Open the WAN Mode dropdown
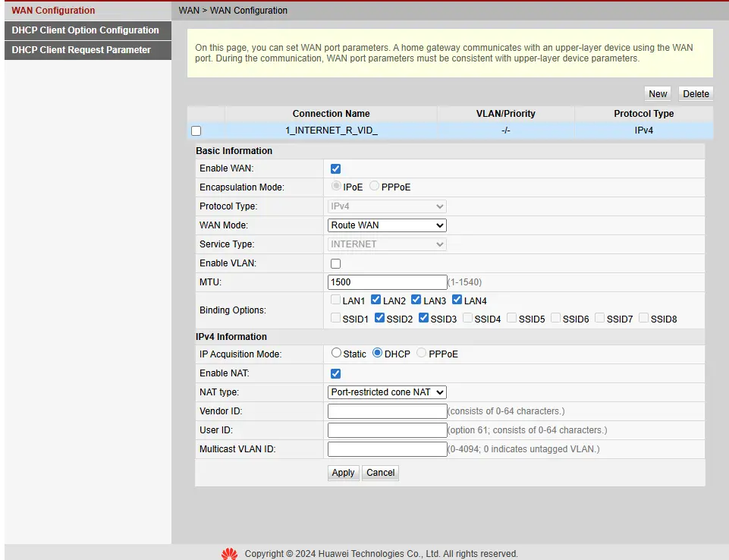 pyautogui.click(x=387, y=225)
